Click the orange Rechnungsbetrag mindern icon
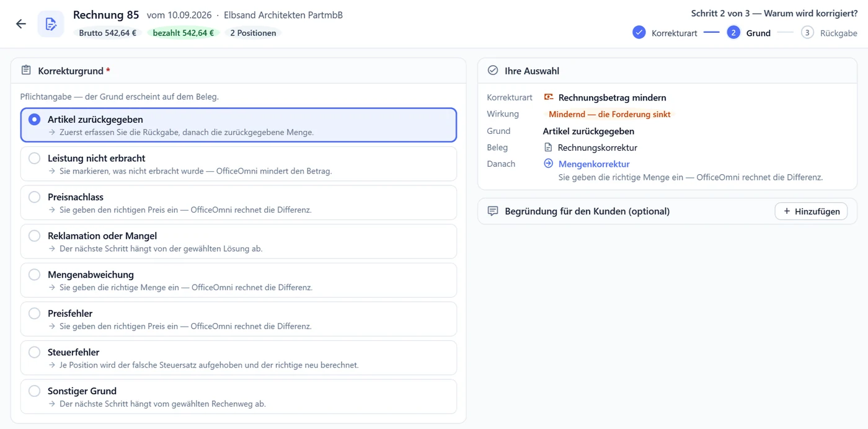868x429 pixels. [x=549, y=97]
